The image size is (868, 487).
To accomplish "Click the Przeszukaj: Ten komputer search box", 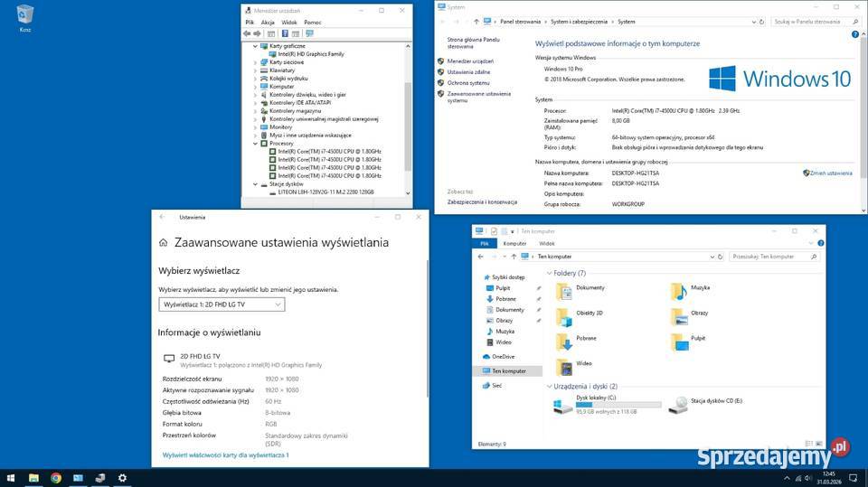I will point(773,257).
